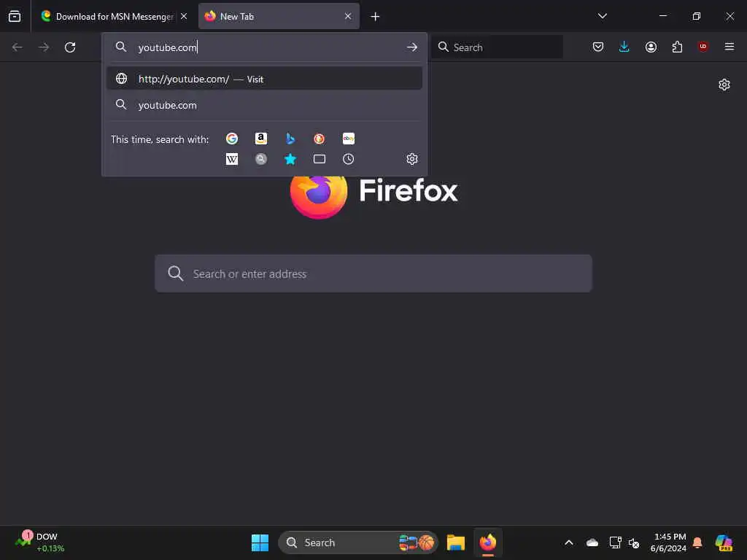Select the New Tab tab
The image size is (747, 560).
coord(279,16)
